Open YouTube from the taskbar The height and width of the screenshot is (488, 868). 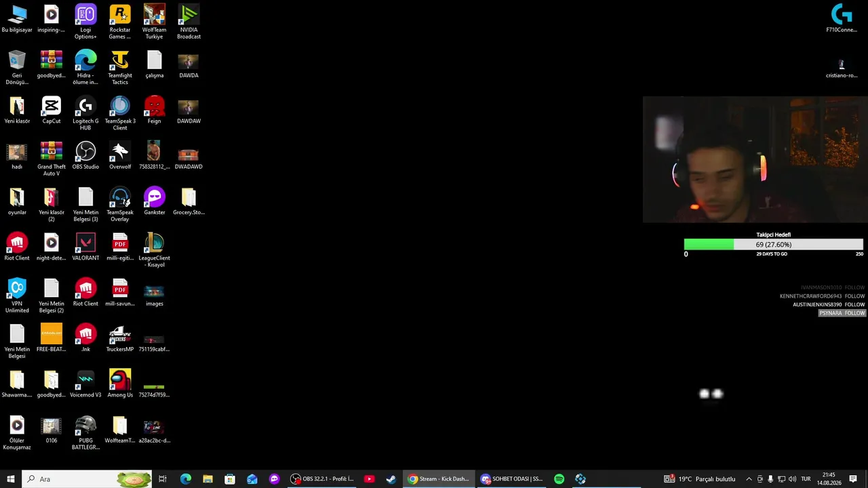coord(369,479)
